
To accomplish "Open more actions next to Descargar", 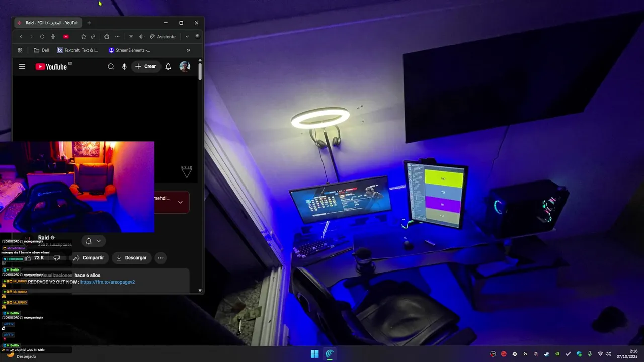I will [x=160, y=258].
